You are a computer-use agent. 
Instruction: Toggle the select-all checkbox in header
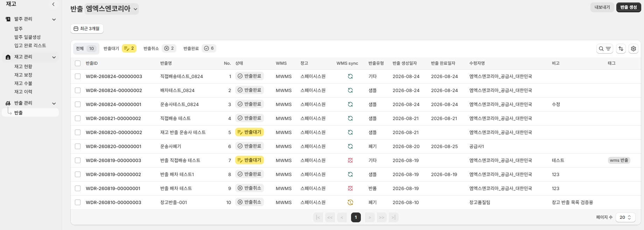(x=78, y=63)
